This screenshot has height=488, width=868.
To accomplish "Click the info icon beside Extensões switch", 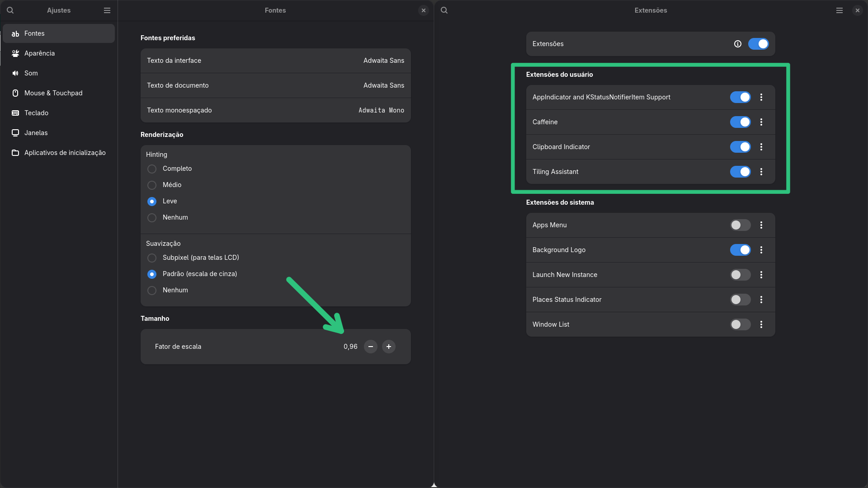I will [738, 44].
